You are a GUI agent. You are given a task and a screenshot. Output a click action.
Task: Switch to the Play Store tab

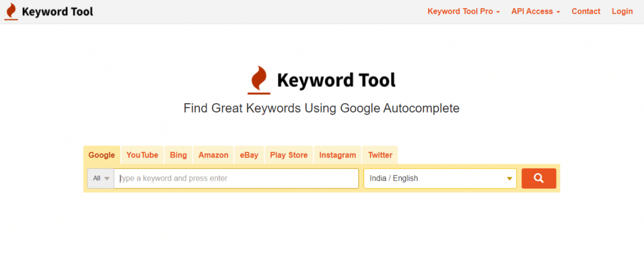[289, 155]
